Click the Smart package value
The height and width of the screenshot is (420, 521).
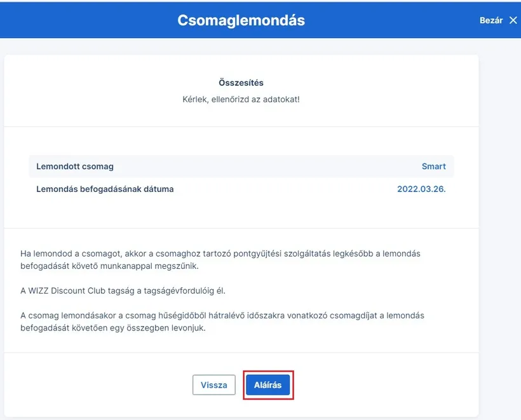tap(433, 166)
